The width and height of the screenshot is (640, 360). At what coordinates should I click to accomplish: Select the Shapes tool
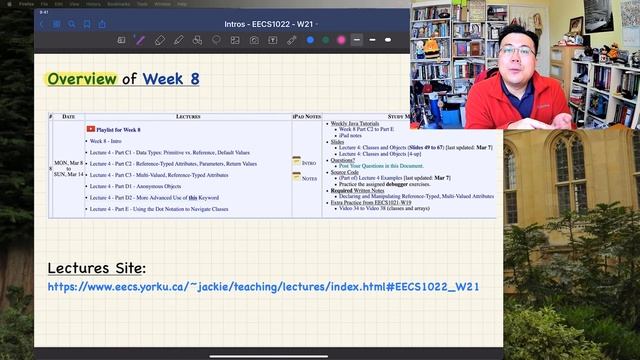coord(197,40)
